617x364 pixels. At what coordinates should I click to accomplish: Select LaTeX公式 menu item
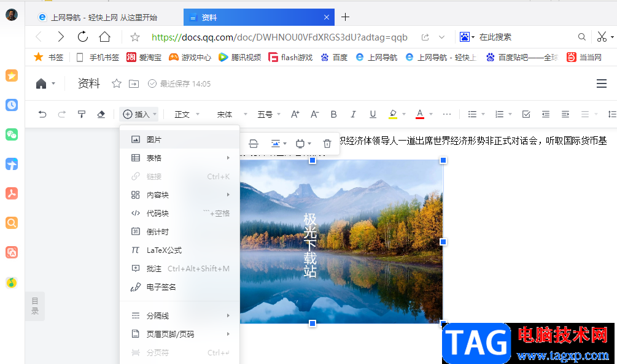click(x=179, y=250)
